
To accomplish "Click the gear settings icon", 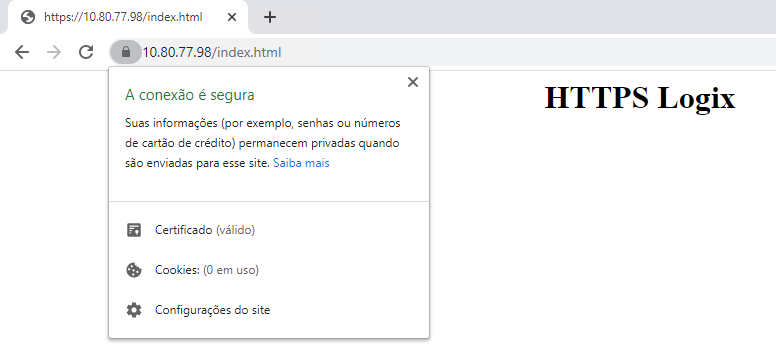I will click(x=134, y=310).
